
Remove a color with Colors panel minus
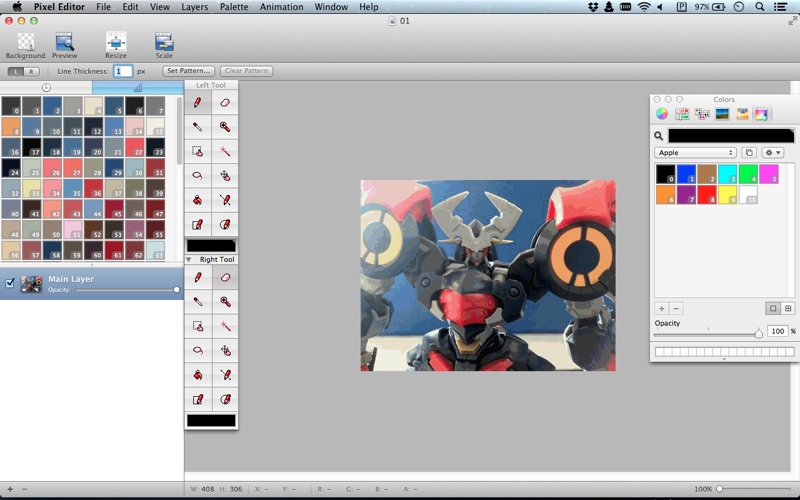[x=676, y=308]
